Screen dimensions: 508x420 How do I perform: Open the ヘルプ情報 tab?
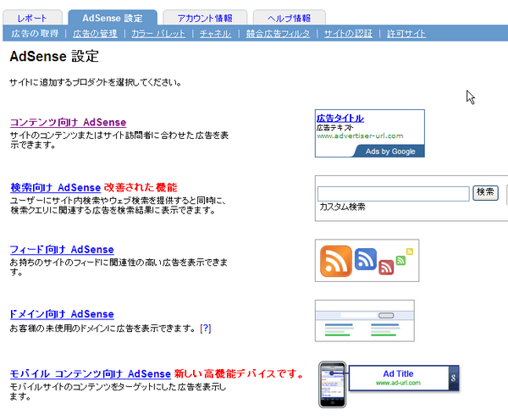pyautogui.click(x=289, y=18)
